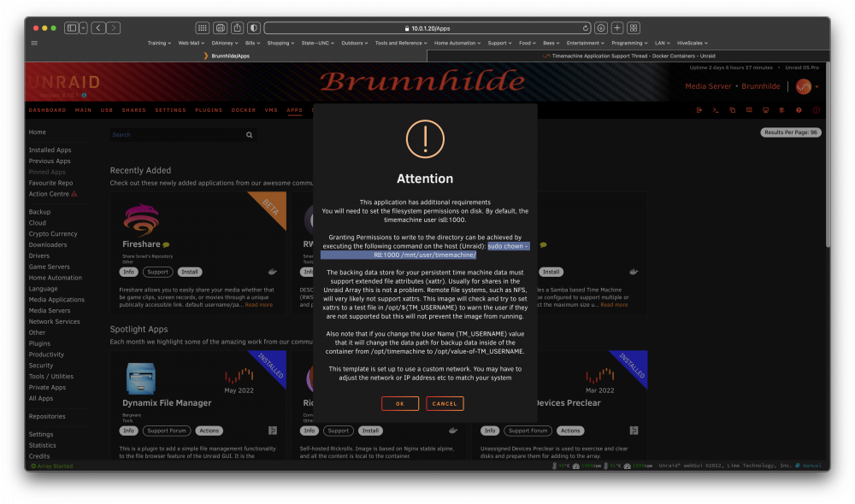This screenshot has width=855, height=504.
Task: Click Read more on Fireshare description
Action: (258, 305)
